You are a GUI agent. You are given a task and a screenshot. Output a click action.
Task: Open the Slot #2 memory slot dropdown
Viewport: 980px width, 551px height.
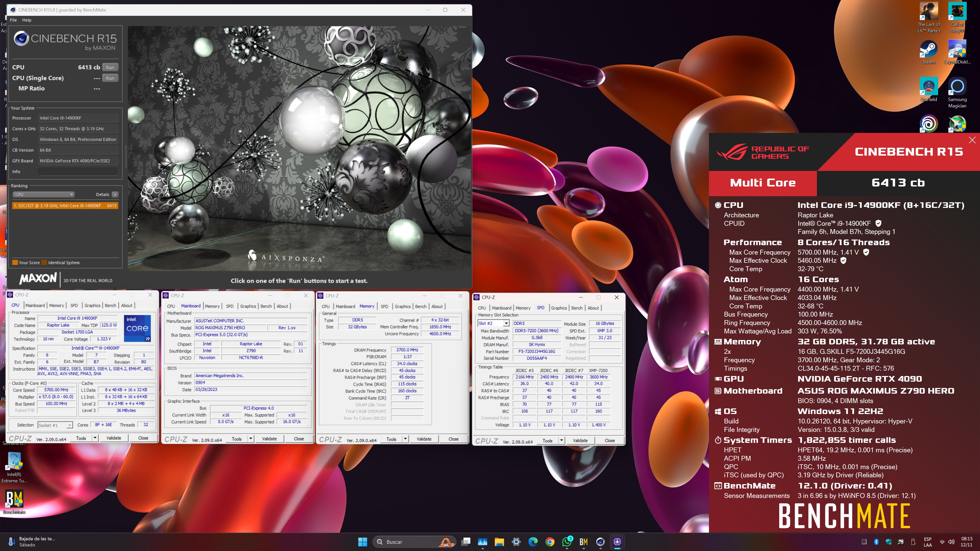[x=493, y=323]
